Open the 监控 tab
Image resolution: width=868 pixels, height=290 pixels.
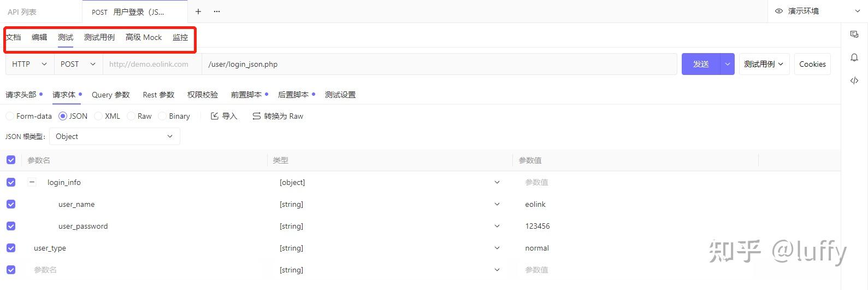pyautogui.click(x=180, y=37)
